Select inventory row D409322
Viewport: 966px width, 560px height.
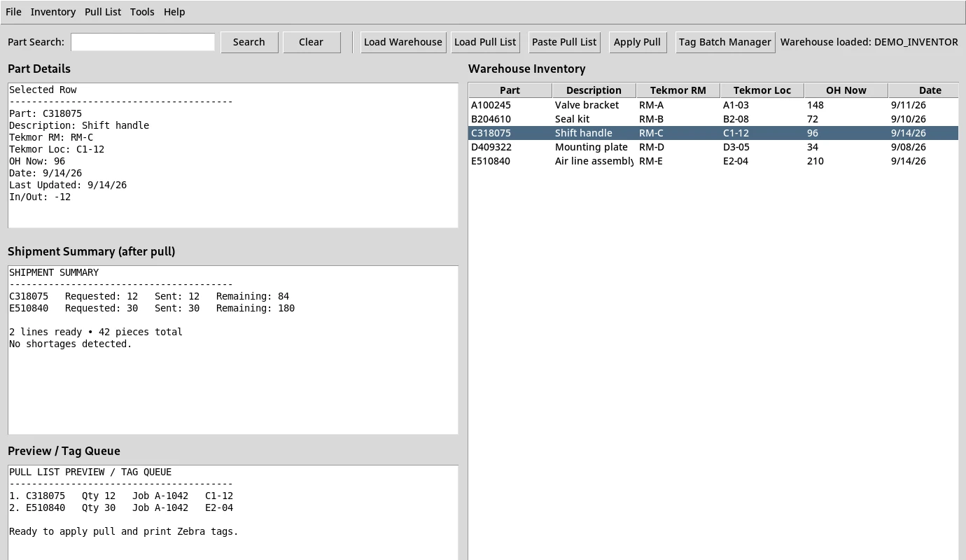[x=713, y=147]
